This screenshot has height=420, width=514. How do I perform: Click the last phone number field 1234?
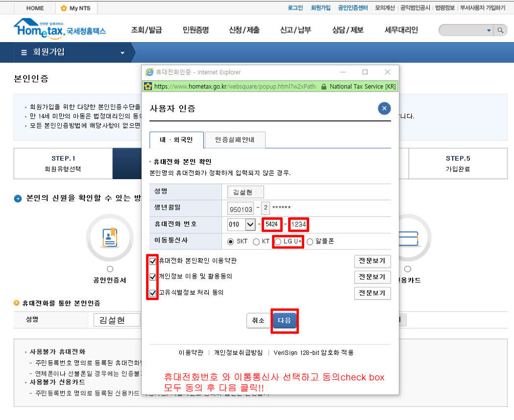coord(299,224)
